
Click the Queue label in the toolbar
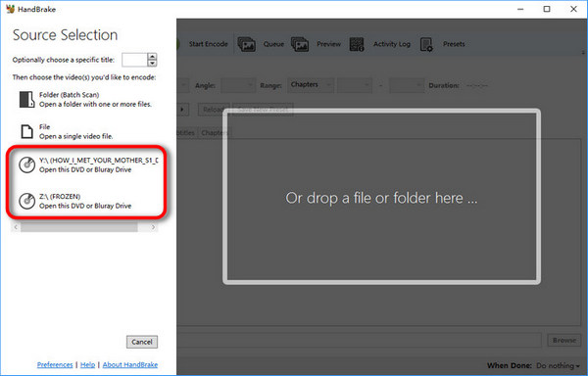(x=273, y=44)
